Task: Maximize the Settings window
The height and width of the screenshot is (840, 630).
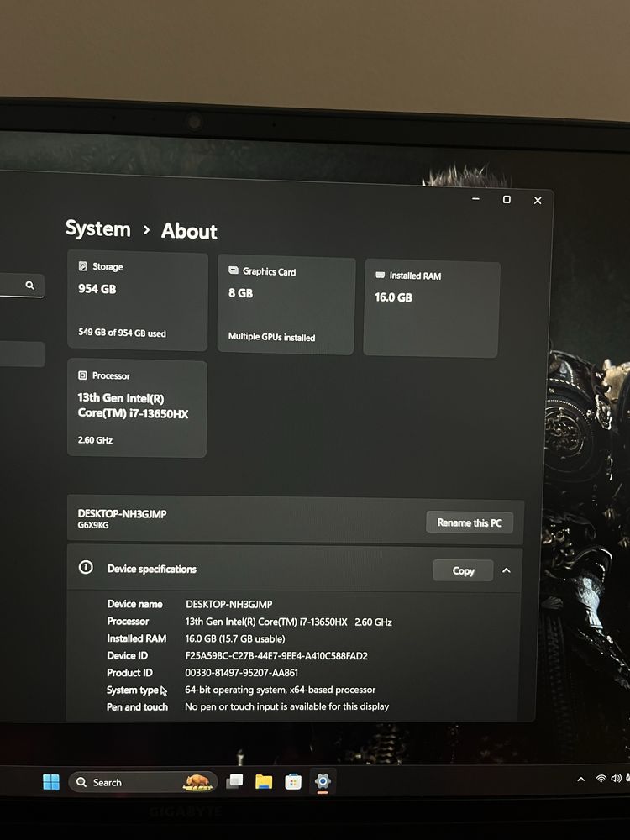Action: coord(507,199)
